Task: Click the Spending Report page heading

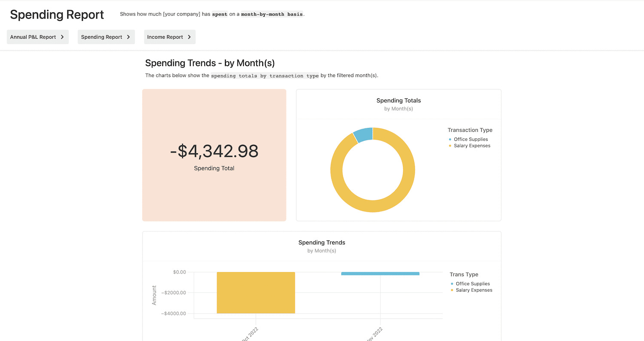Action: pos(57,15)
